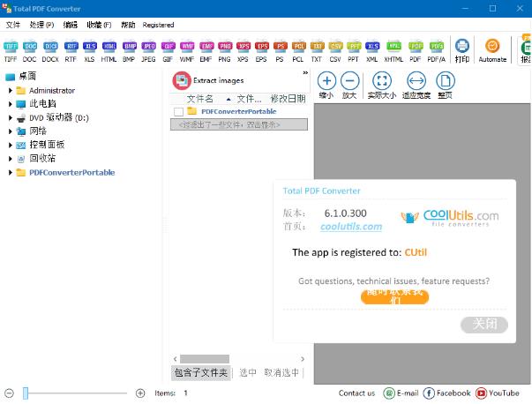Open the 文件 menu
The image size is (532, 404).
coord(13,25)
